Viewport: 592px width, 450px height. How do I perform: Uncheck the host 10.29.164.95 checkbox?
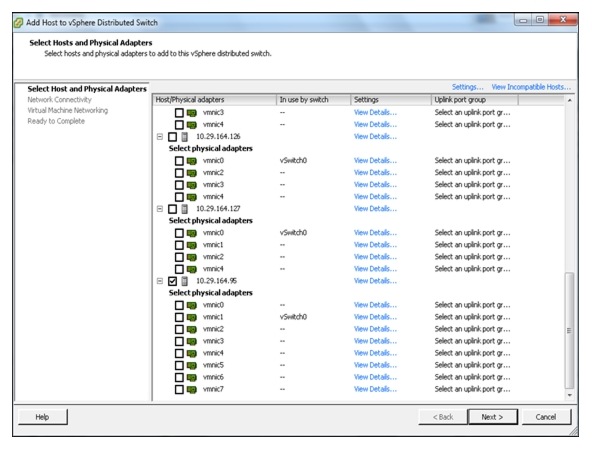[x=173, y=281]
